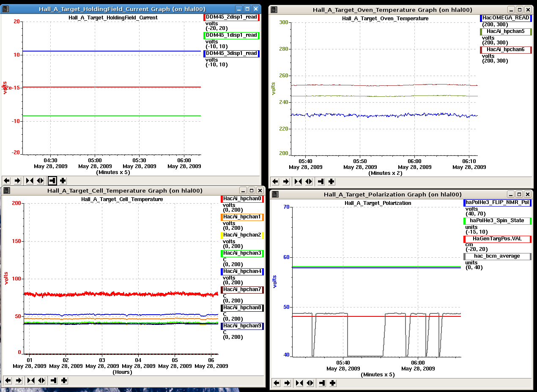Viewport: 537px width, 392px height.
Task: Click right arrow in HoldingField_Current graph toolbar
Action: (x=17, y=181)
